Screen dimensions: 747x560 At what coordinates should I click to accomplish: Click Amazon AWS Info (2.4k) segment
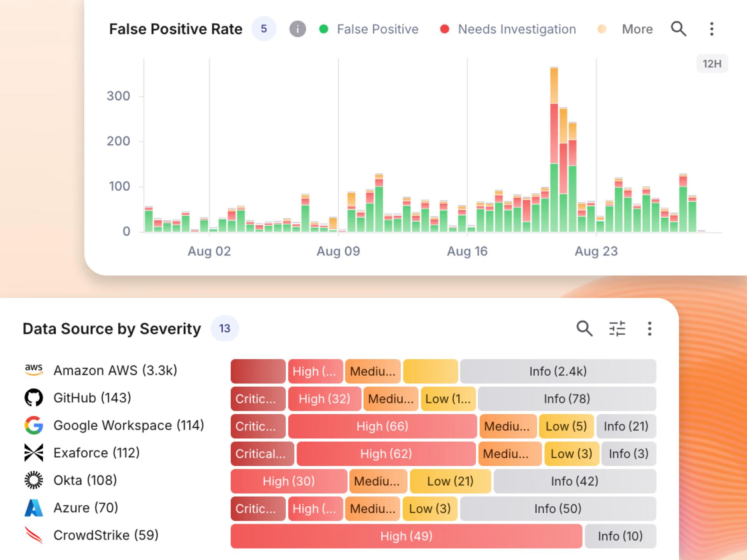coord(558,371)
